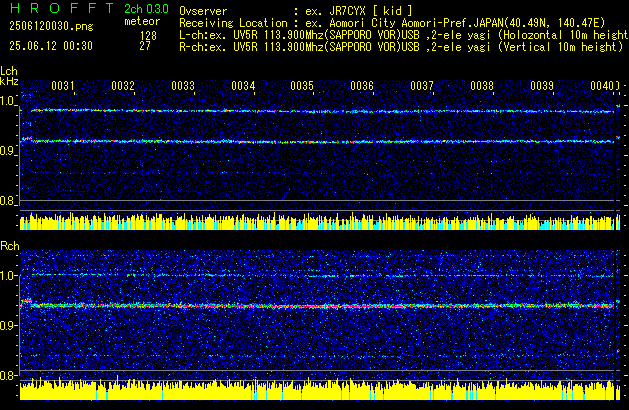Click the 0039 time marker
Viewport: 629px width, 410px height.
pyautogui.click(x=542, y=86)
